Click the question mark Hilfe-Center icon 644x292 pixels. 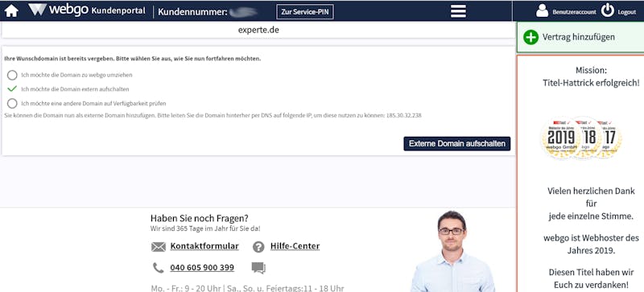258,247
